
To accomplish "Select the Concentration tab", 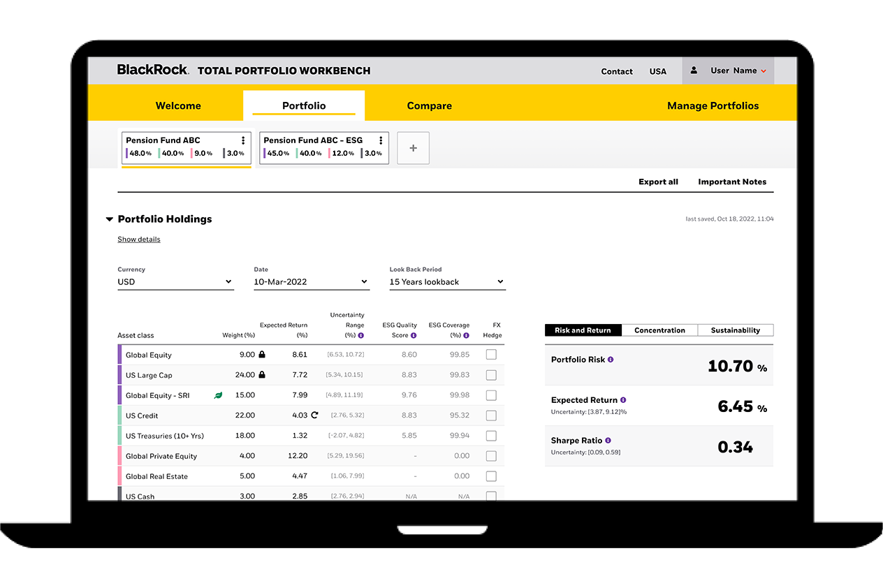I will pos(659,330).
